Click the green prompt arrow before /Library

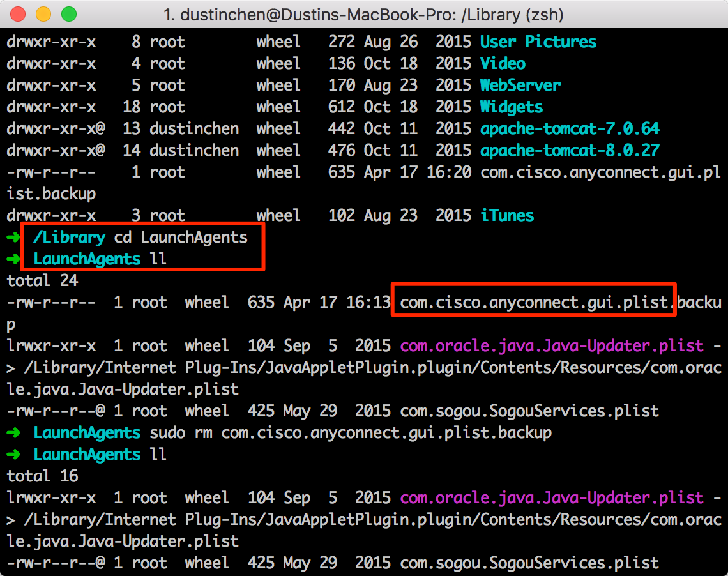13,238
